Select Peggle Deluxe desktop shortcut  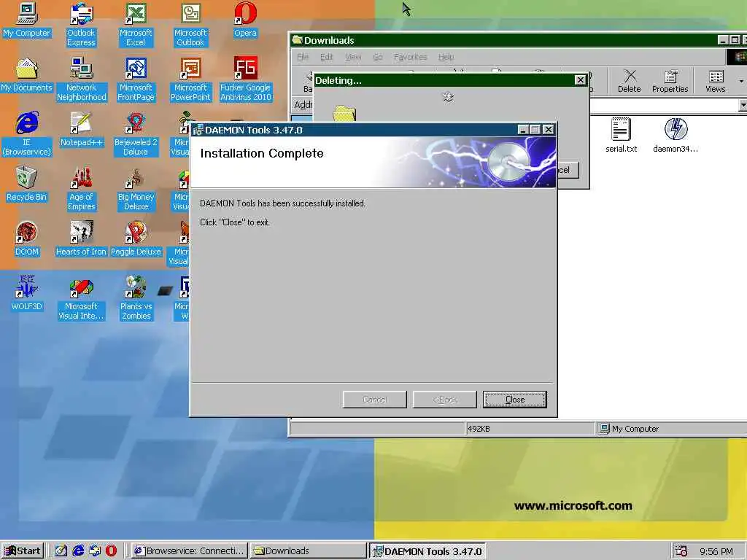pyautogui.click(x=136, y=239)
